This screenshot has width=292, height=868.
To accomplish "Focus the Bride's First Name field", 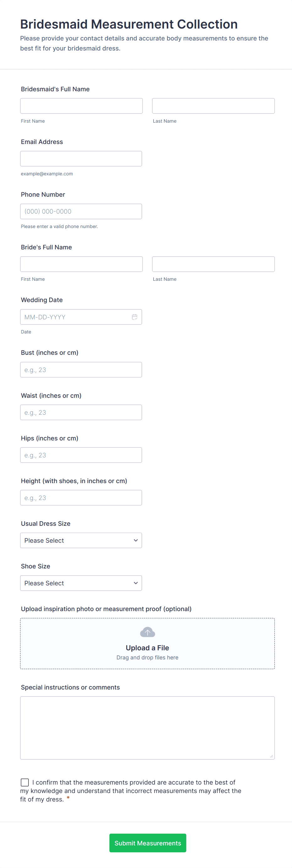I will (81, 264).
